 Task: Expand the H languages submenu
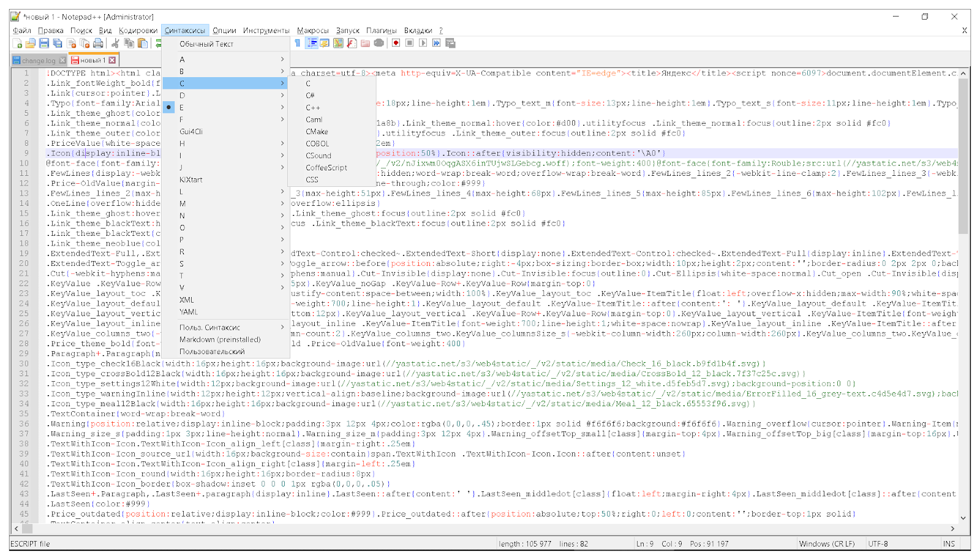point(225,143)
